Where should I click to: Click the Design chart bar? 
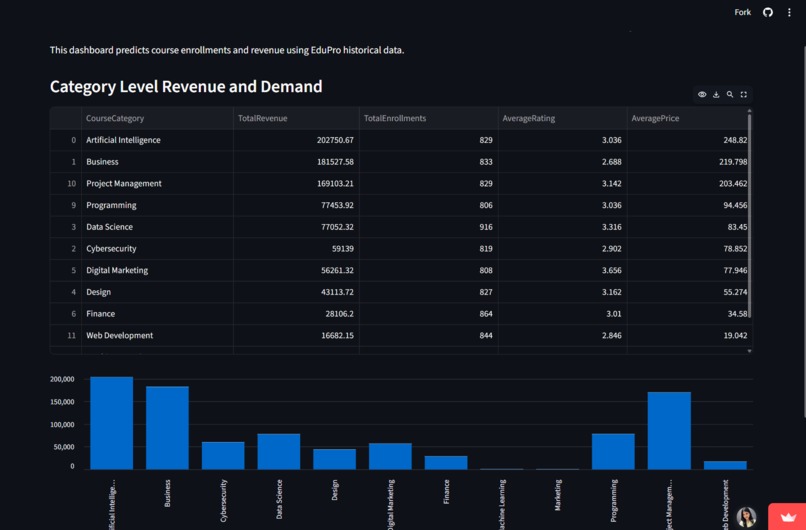335,459
